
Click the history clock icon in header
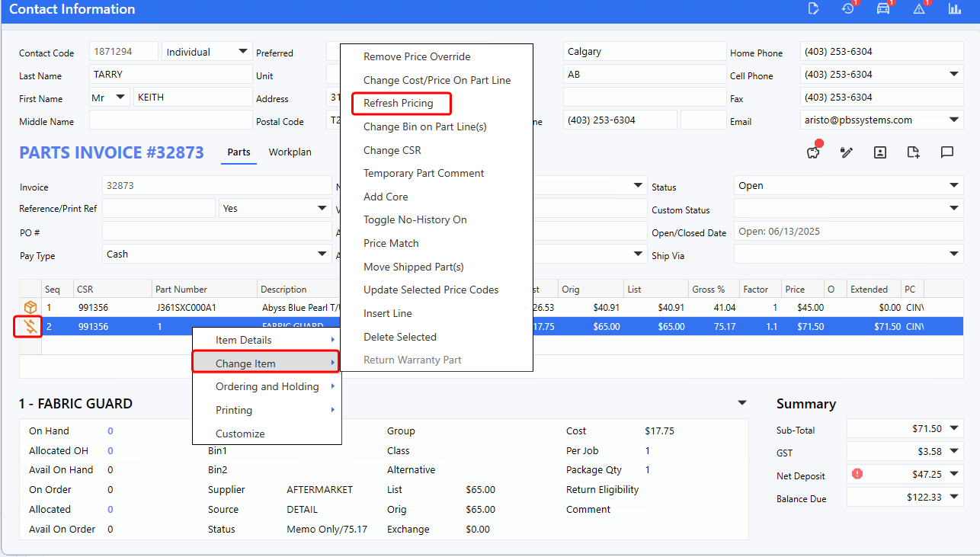pyautogui.click(x=847, y=8)
